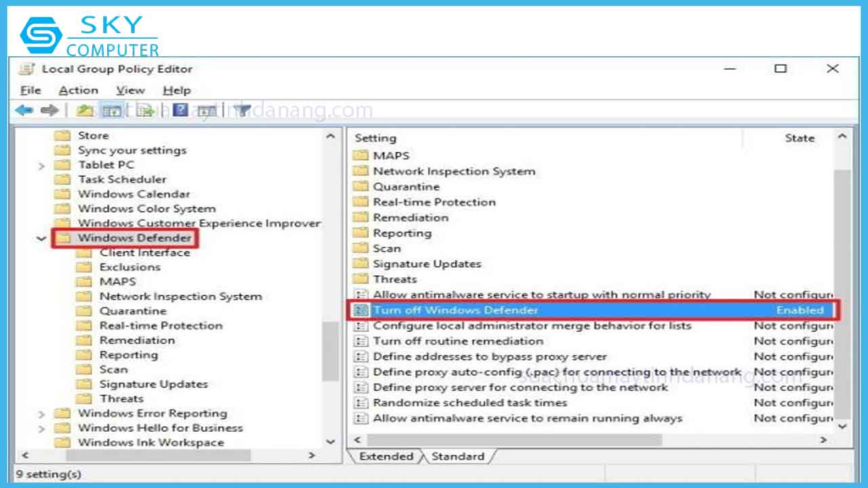Click the Windows Ink Workspace folder icon
This screenshot has height=488, width=868.
(62, 443)
